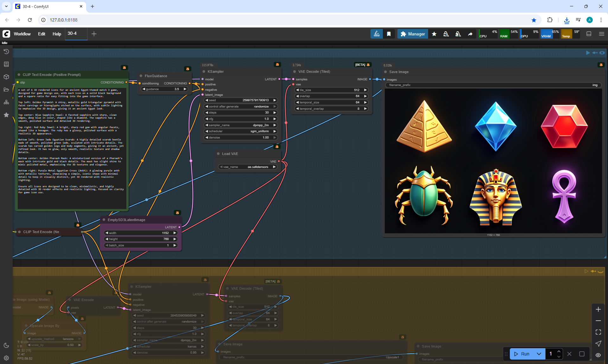The image size is (608, 364).
Task: Toggle link visibility eye at bottom right
Action: pyautogui.click(x=598, y=355)
